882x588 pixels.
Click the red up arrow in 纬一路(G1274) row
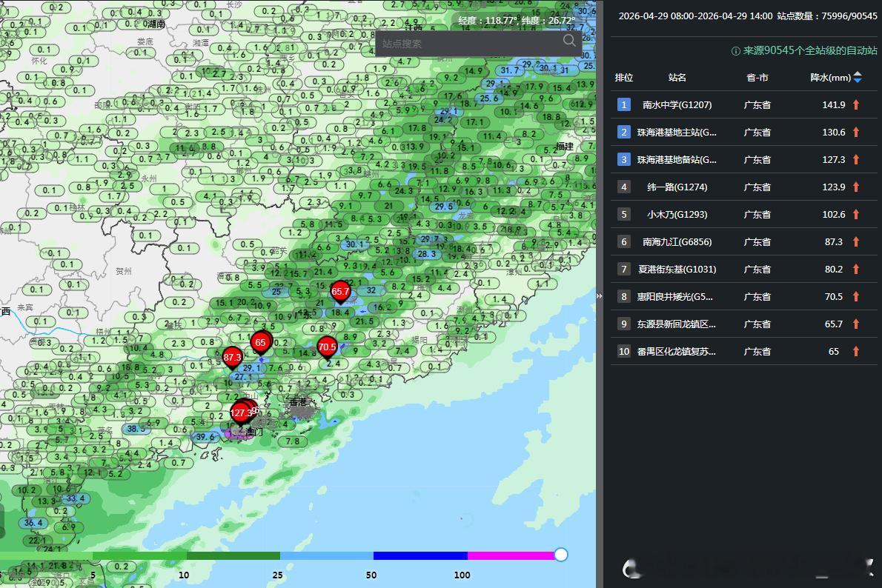click(x=856, y=187)
